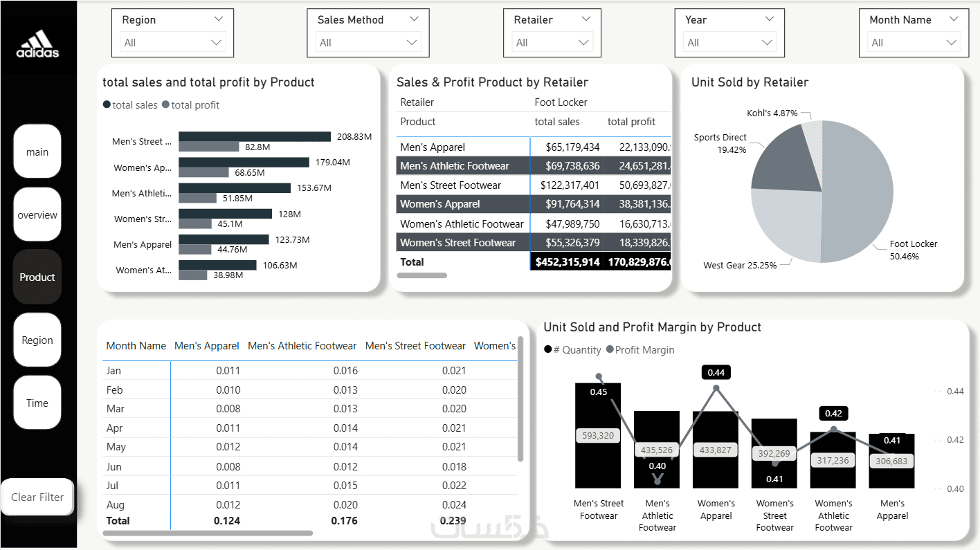Click the 0.44 profit margin data label
This screenshot has width=980, height=550.
coord(716,372)
